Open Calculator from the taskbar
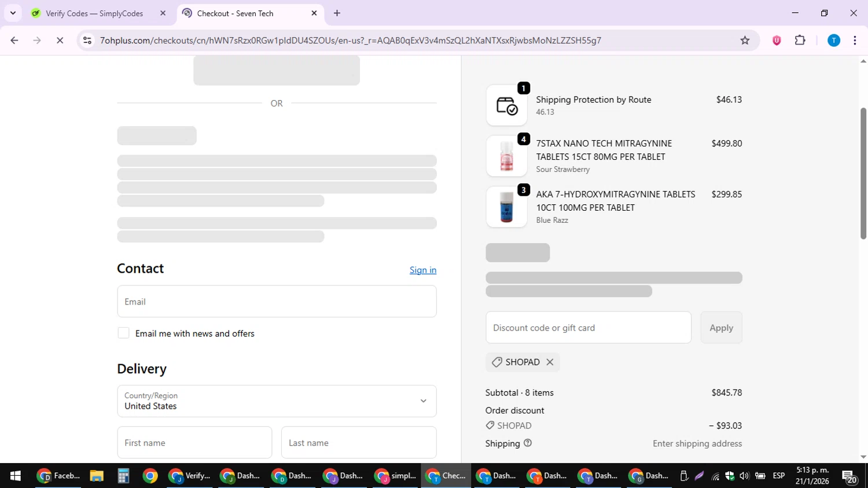 (123, 476)
